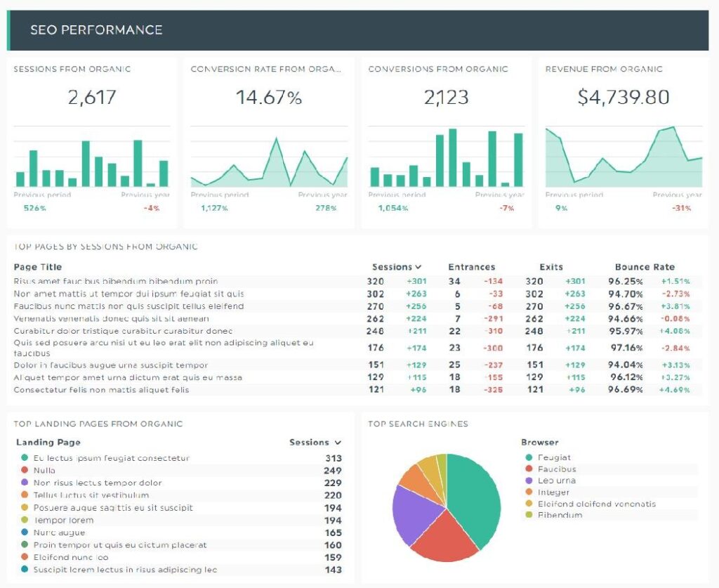The width and height of the screenshot is (719, 588).
Task: Open 'Risus amet faucibus bibendum' page row
Action: point(116,281)
